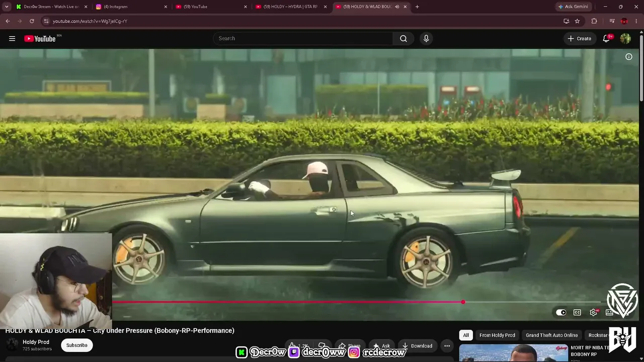644x362 pixels.
Task: Subscribe to Holdy Prod channel
Action: [x=77, y=345]
